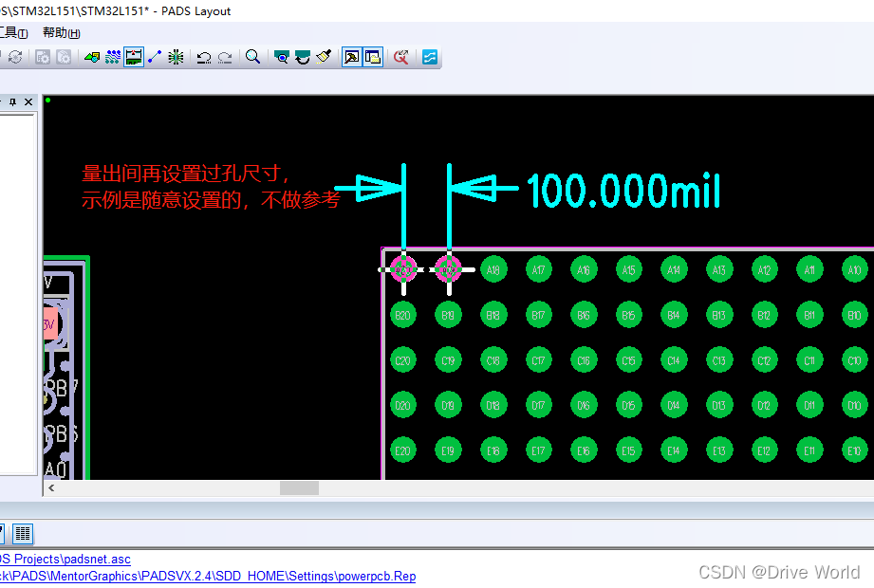Click the Redraw icon

tap(303, 57)
